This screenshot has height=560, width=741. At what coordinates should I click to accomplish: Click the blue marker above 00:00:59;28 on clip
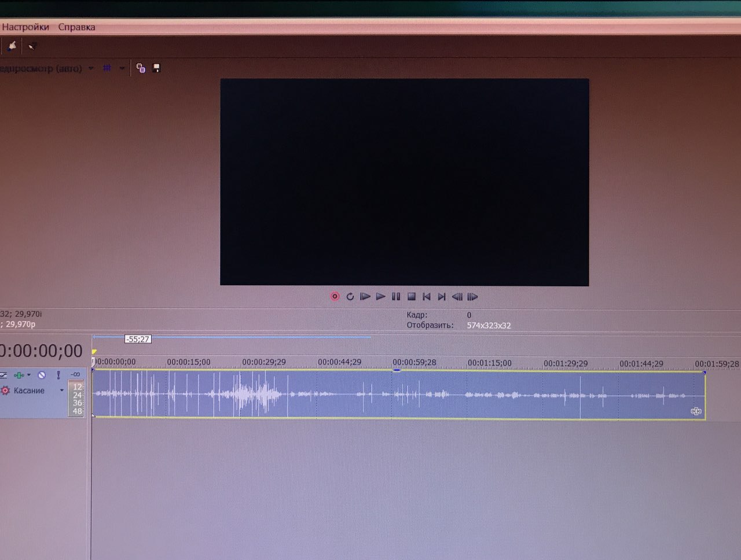[397, 370]
